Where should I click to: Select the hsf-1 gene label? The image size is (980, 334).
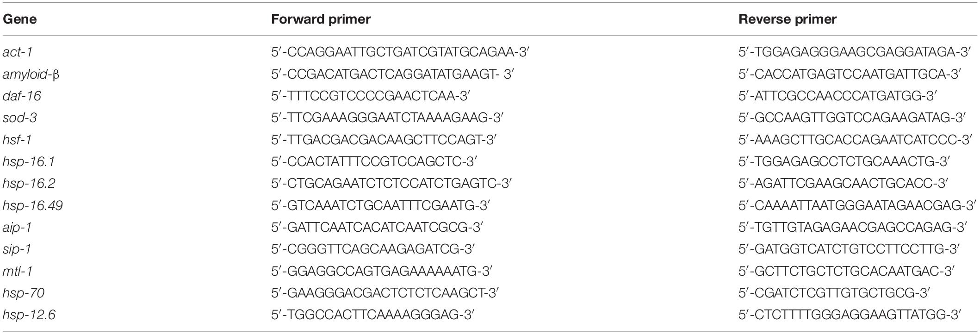17,139
